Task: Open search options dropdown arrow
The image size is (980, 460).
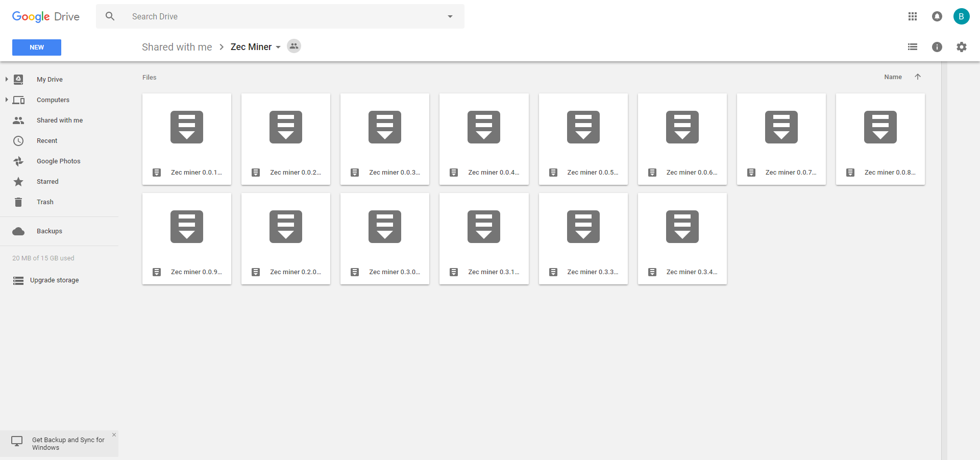Action: [450, 16]
